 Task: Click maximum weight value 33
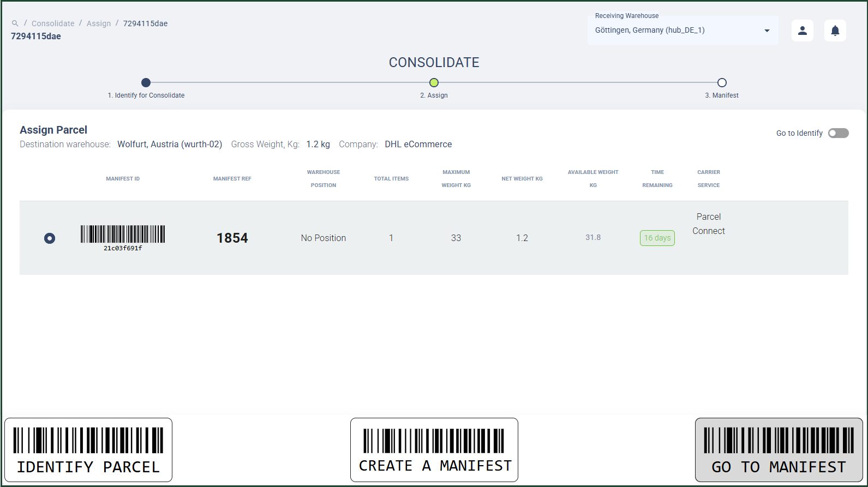click(456, 238)
